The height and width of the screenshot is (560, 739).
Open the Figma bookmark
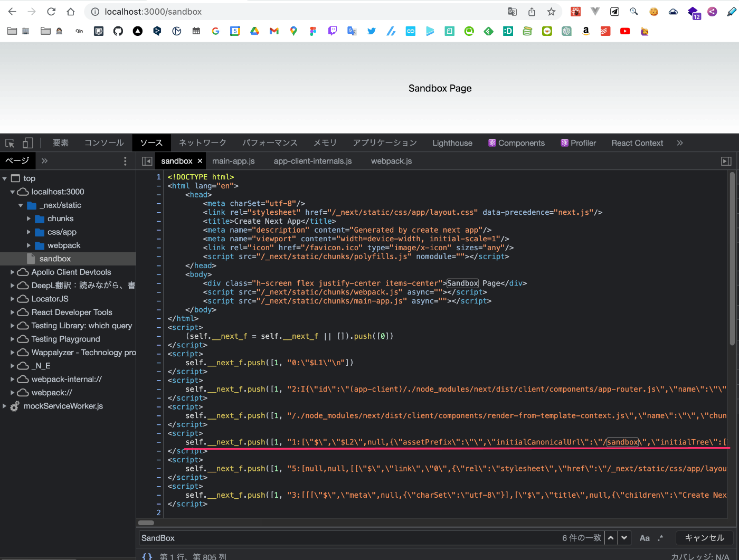click(x=313, y=31)
